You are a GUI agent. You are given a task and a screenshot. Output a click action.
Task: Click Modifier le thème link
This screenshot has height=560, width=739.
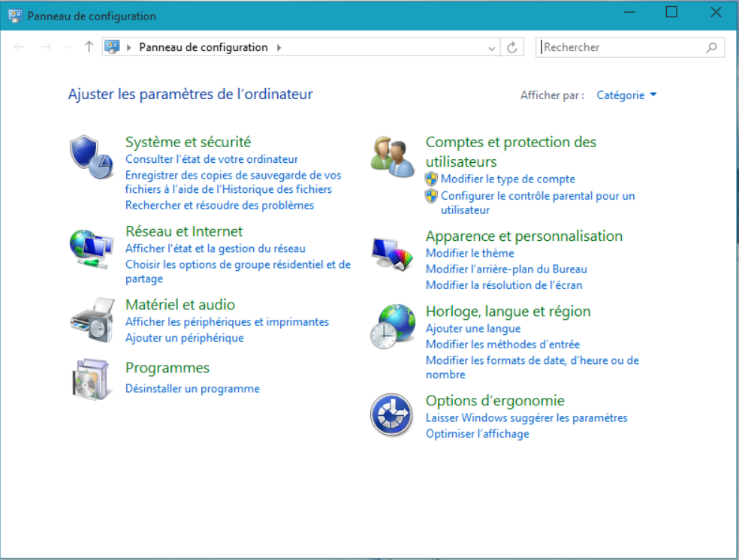tap(470, 253)
